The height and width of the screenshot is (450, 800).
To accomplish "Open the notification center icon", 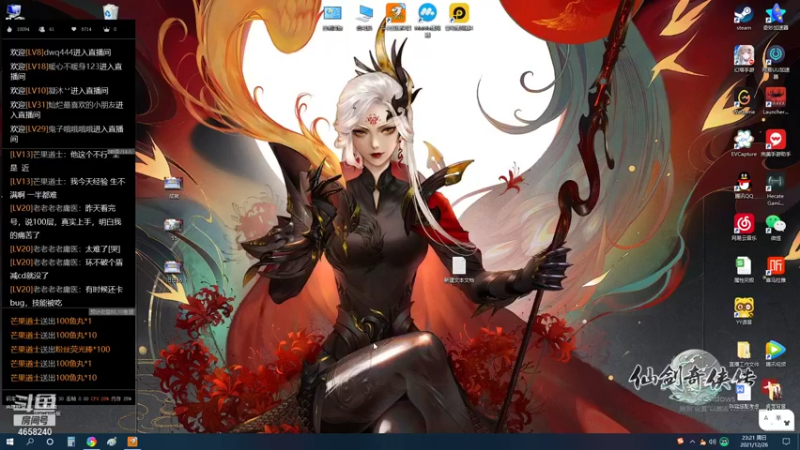I will [786, 442].
